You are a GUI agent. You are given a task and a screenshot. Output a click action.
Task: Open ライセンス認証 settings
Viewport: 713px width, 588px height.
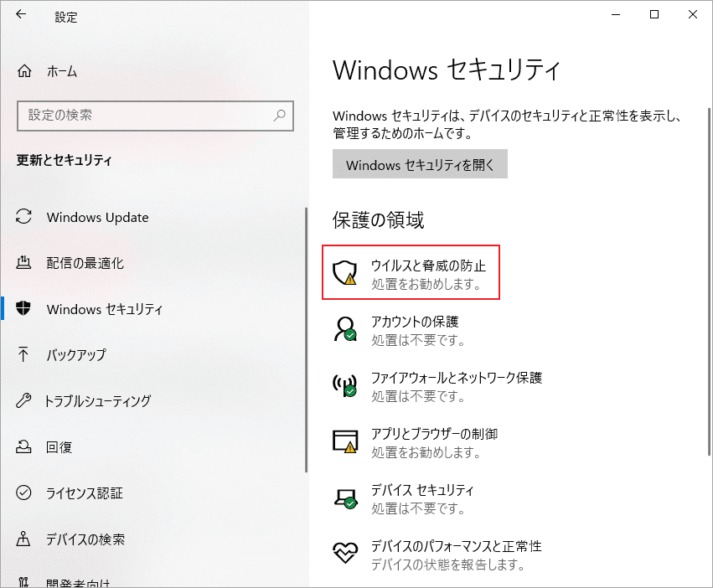85,493
